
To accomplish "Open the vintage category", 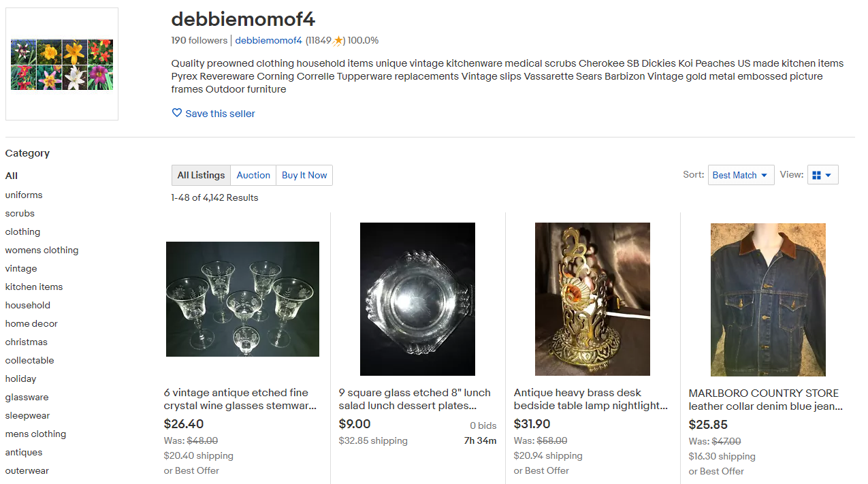I will pyautogui.click(x=20, y=268).
